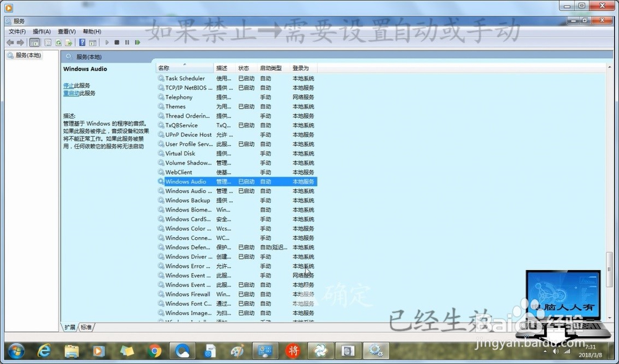Open Windows Explorer folder in taskbar
Viewport: 619px width, 364px height.
click(71, 350)
